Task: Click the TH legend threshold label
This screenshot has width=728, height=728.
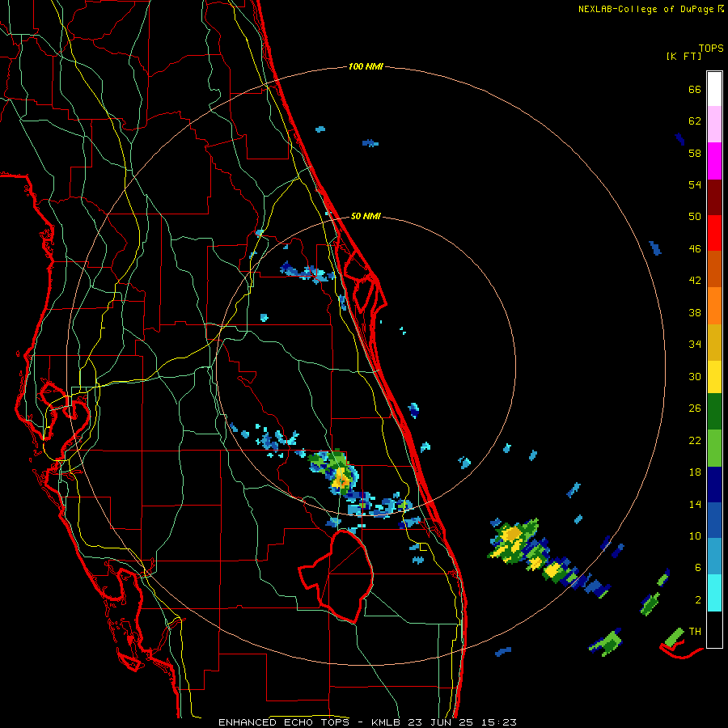Action: click(x=695, y=631)
